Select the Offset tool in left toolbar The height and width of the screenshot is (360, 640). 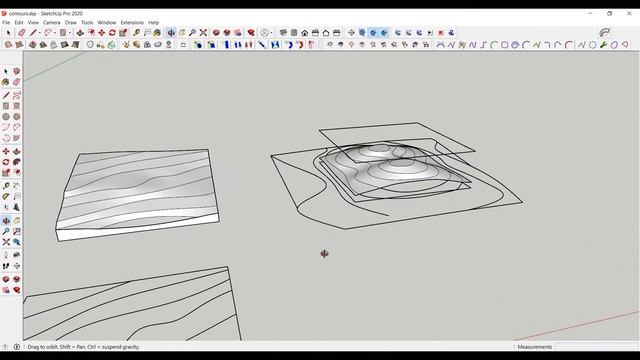point(16,173)
